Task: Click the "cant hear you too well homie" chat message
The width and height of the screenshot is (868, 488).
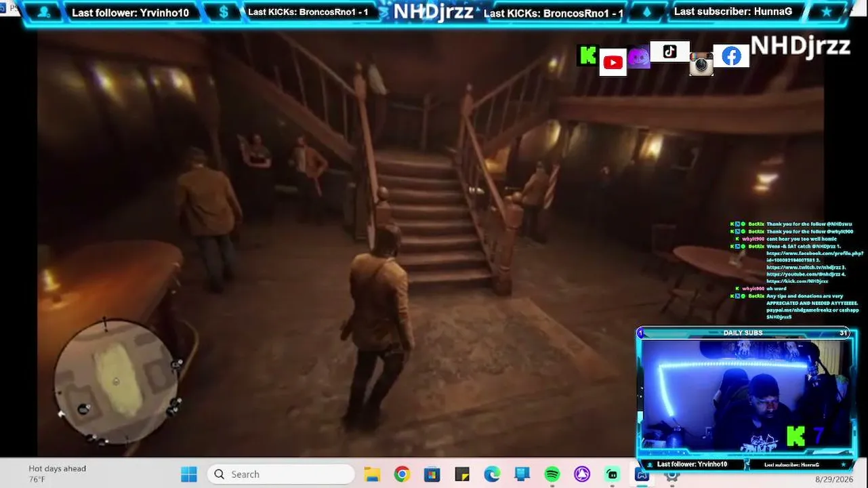Action: tap(802, 239)
